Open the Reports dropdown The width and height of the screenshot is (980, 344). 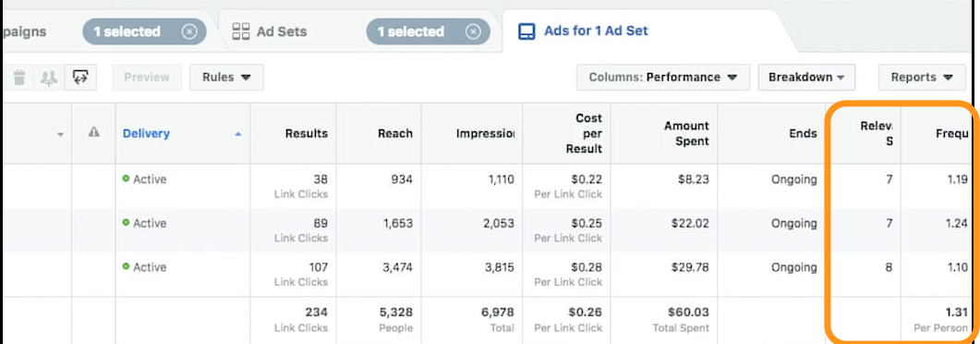922,78
